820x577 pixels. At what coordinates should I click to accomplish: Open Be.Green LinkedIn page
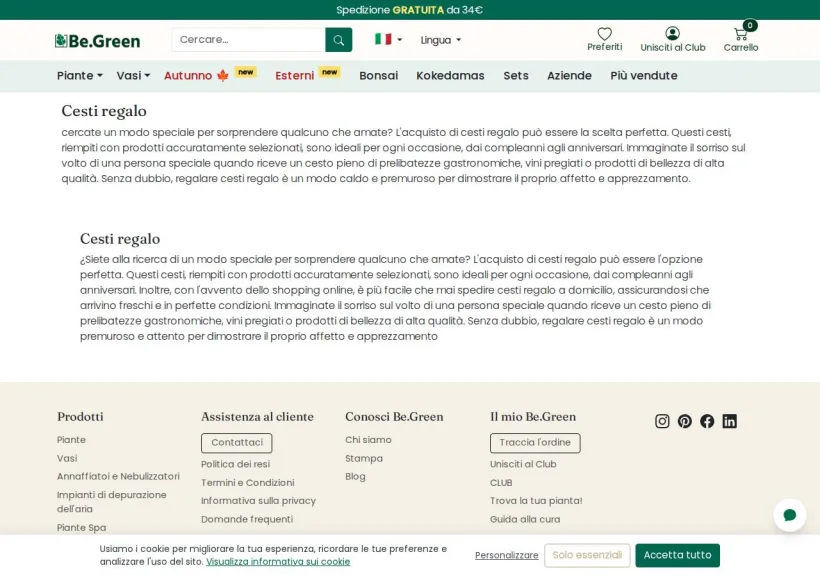[x=730, y=421]
